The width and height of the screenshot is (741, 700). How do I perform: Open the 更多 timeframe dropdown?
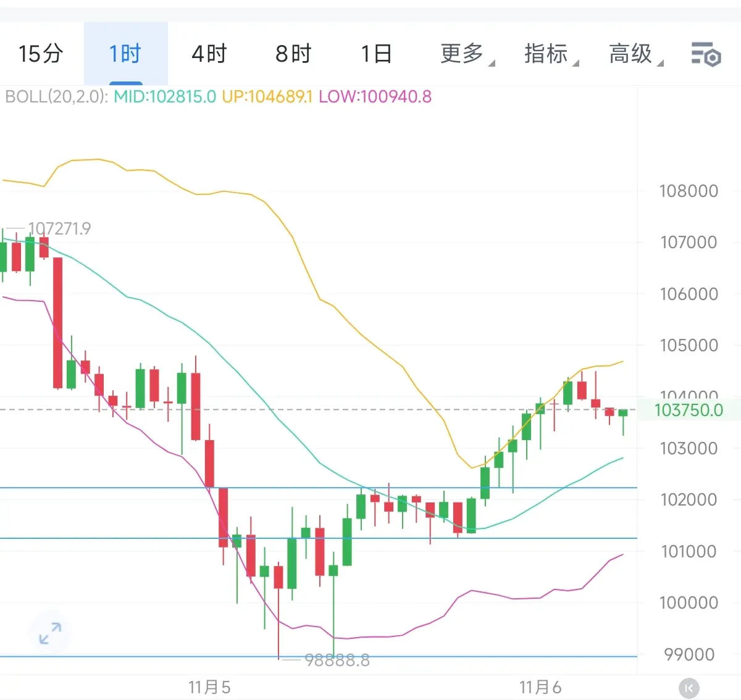[467, 54]
